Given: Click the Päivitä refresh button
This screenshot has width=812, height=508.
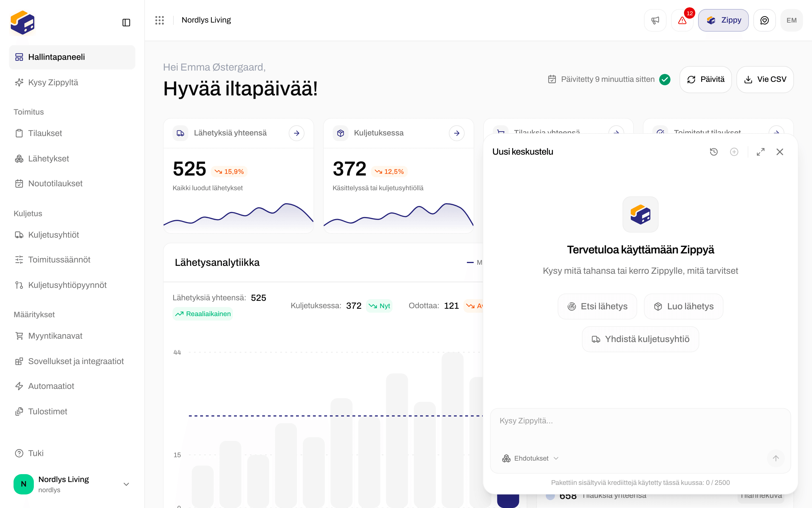Looking at the screenshot, I should point(705,80).
